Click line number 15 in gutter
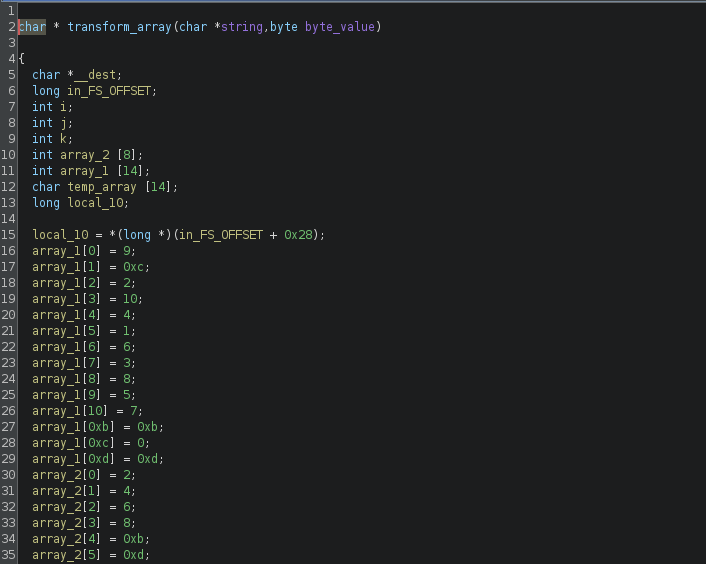This screenshot has width=706, height=564. point(8,235)
